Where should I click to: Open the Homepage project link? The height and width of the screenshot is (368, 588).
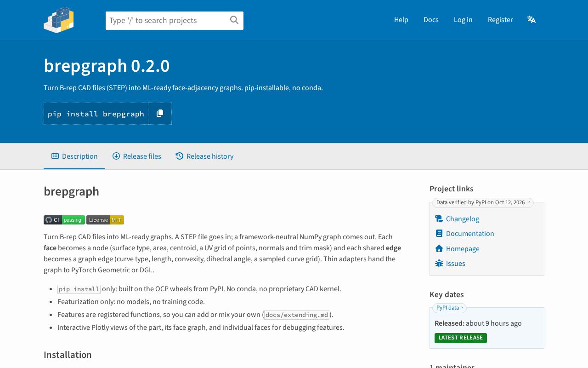[x=463, y=249]
